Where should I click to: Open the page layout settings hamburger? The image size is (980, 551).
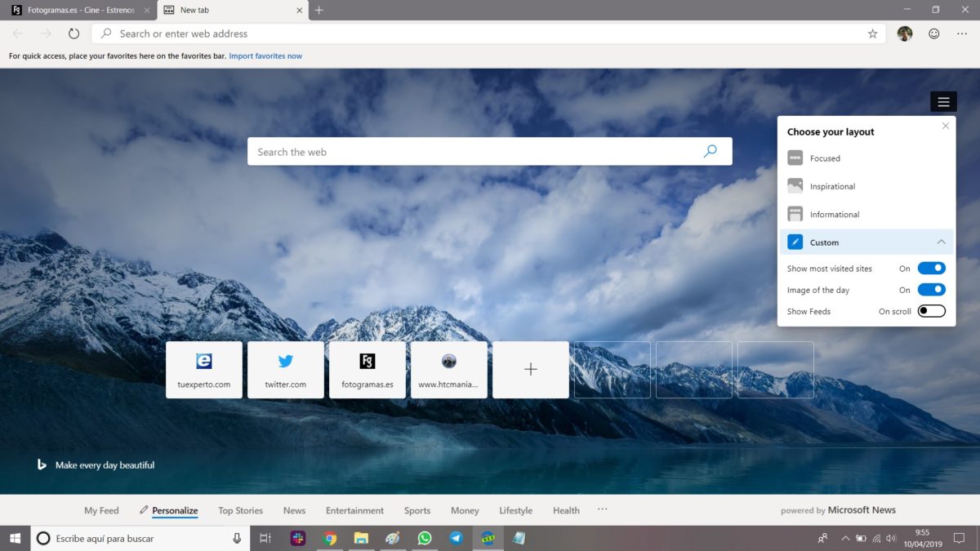943,101
